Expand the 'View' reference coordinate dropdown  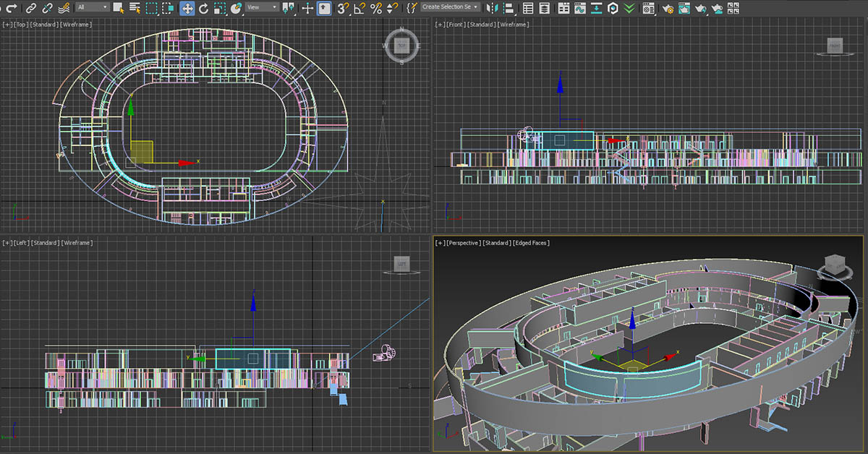261,7
